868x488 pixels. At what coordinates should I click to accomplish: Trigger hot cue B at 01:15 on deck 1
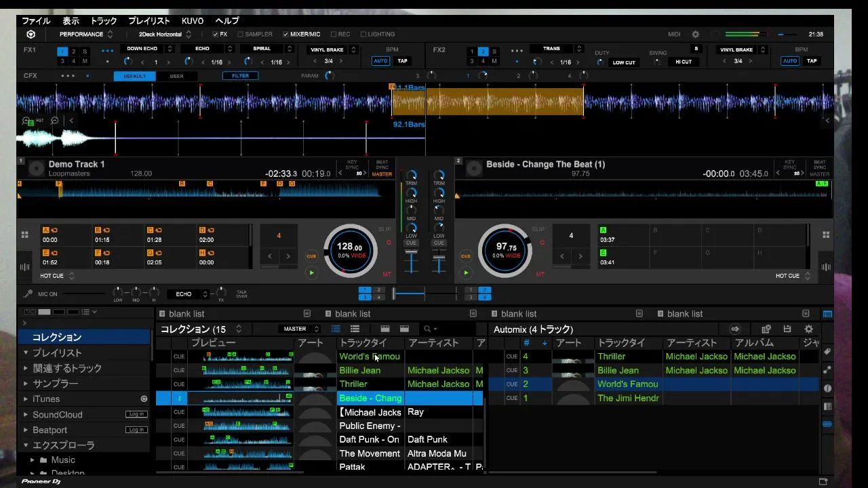point(119,235)
